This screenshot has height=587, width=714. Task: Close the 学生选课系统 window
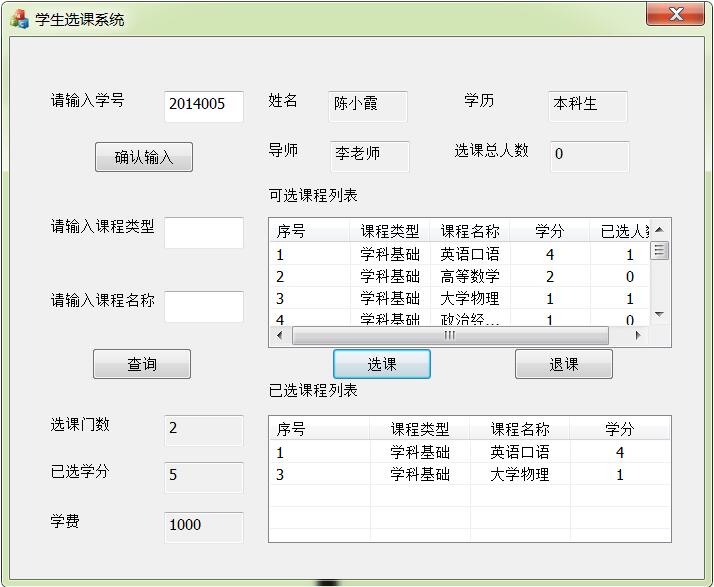[675, 14]
